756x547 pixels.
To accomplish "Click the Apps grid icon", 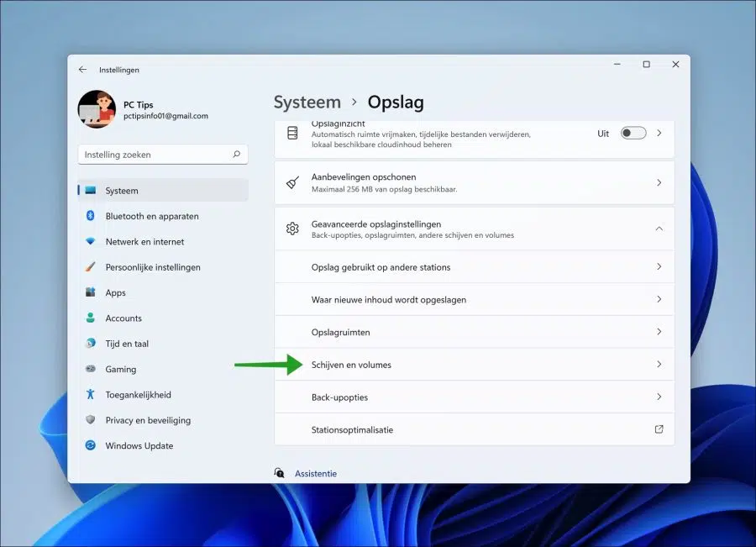I will point(90,292).
